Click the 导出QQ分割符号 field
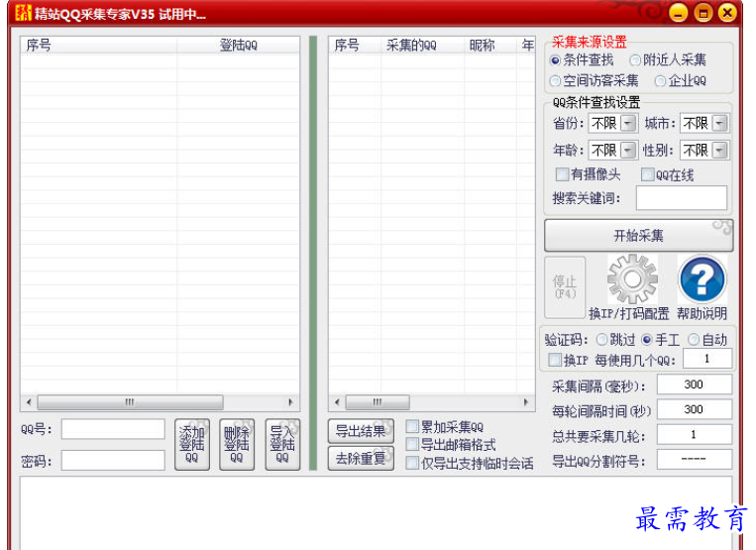The image size is (756, 550). click(x=695, y=459)
